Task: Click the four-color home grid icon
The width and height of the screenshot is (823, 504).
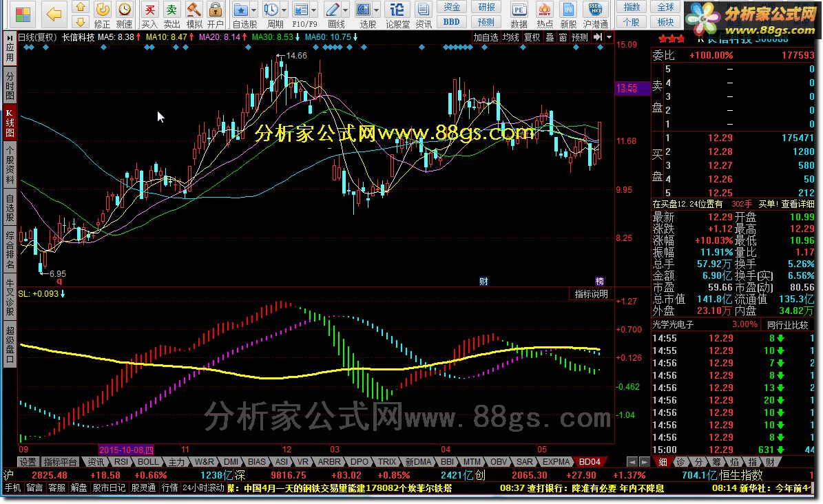Action: pyautogui.click(x=23, y=14)
